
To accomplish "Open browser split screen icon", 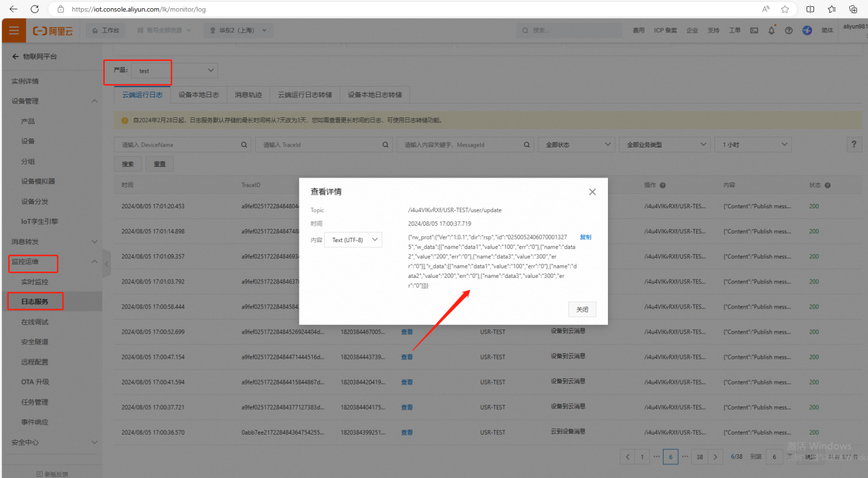I will click(810, 9).
